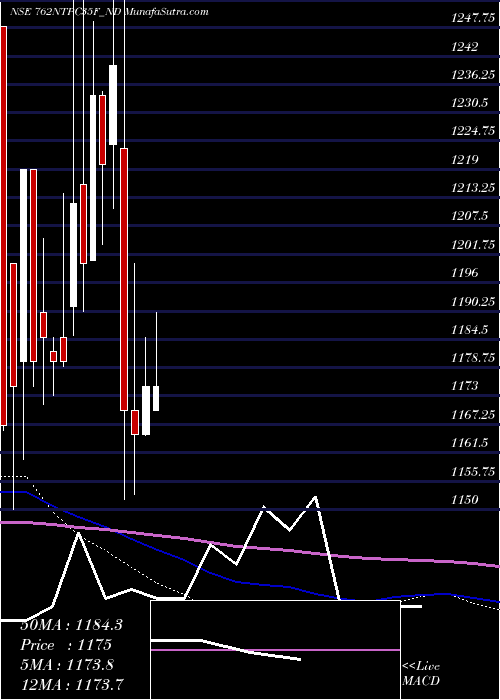
Task: Click the 1155.75 price axis label
Action: coord(473,471)
